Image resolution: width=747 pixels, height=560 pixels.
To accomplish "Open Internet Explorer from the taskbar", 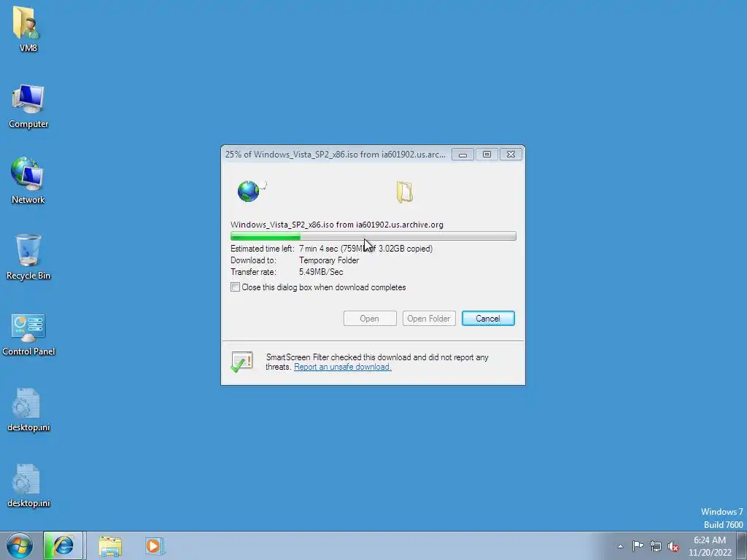I will click(63, 545).
